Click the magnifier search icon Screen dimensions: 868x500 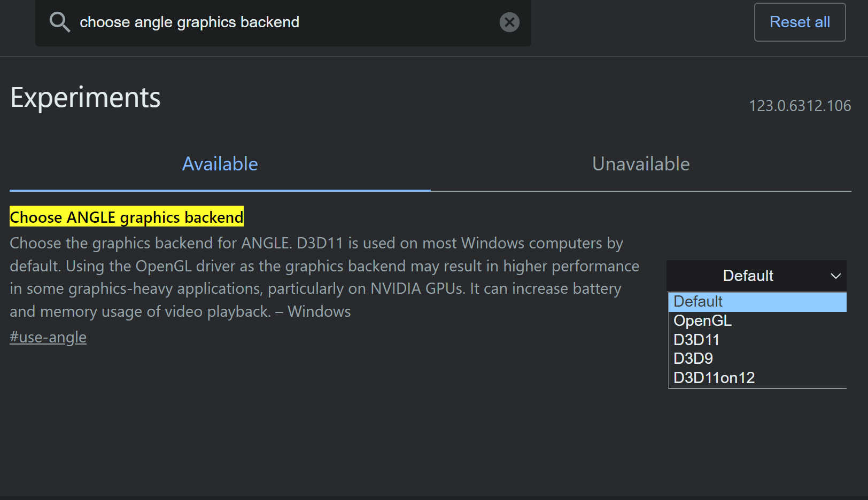click(x=59, y=22)
